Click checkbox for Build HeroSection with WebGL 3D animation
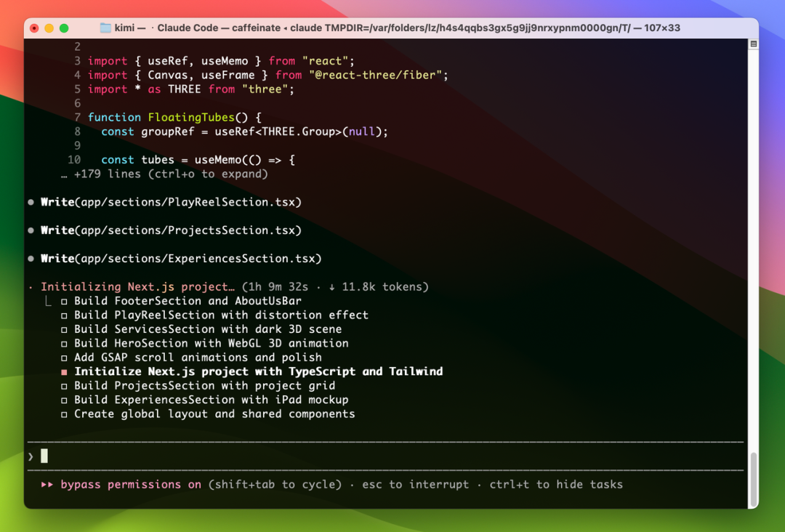The width and height of the screenshot is (785, 532). pos(64,344)
